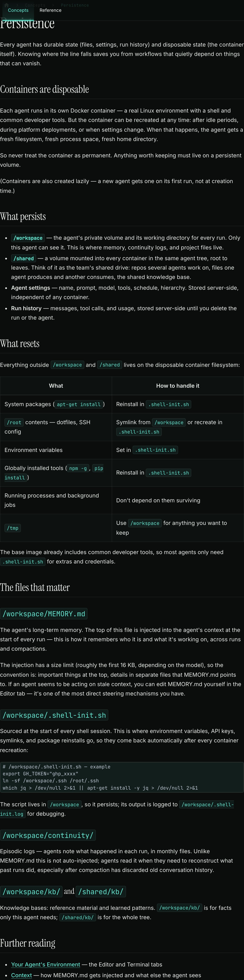244x980 pixels.
Task: Click /workspace code in the /tmp row
Action: (145, 523)
